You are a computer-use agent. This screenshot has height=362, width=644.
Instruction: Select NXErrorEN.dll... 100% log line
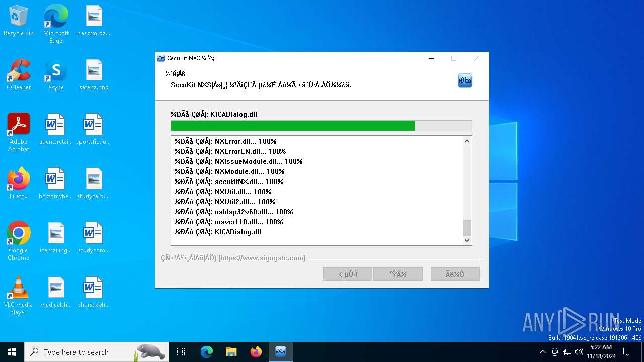[x=230, y=151]
